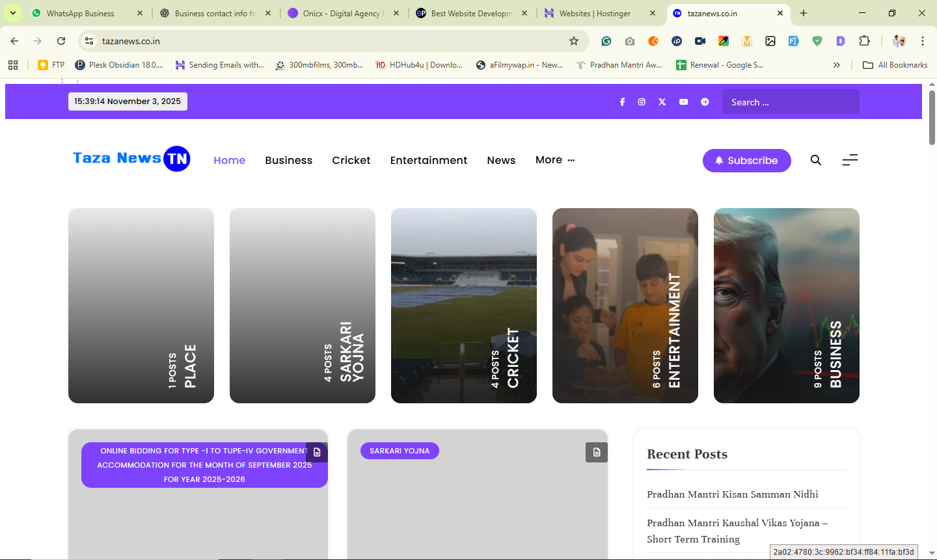Go to the Cricket menu item

click(x=351, y=160)
